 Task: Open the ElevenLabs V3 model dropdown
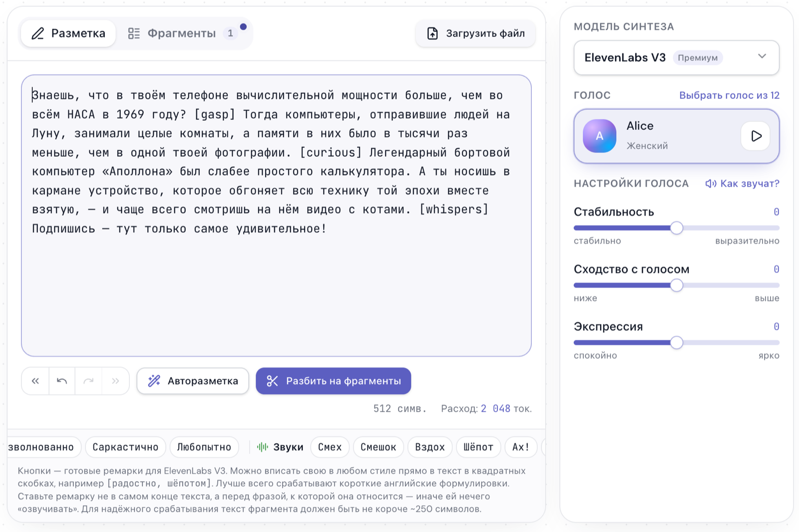[x=676, y=58]
